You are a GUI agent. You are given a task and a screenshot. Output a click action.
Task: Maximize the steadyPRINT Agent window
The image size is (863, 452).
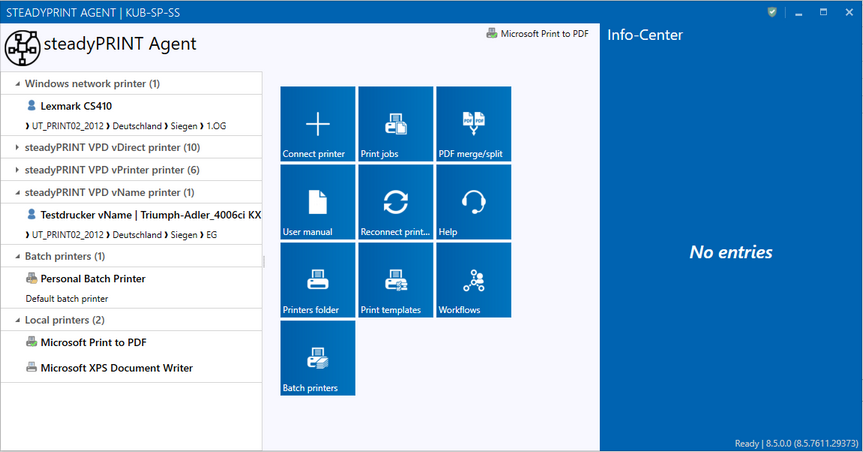click(x=823, y=12)
